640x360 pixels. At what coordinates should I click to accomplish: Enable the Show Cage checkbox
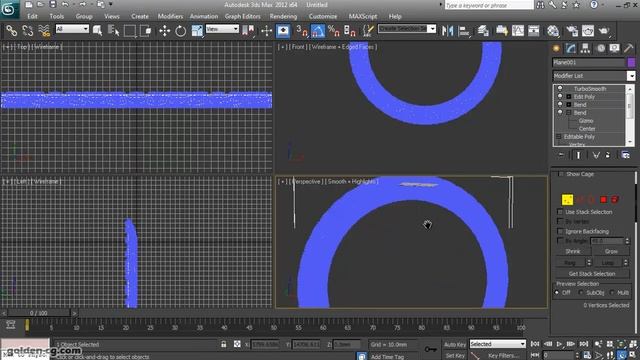pyautogui.click(x=561, y=174)
